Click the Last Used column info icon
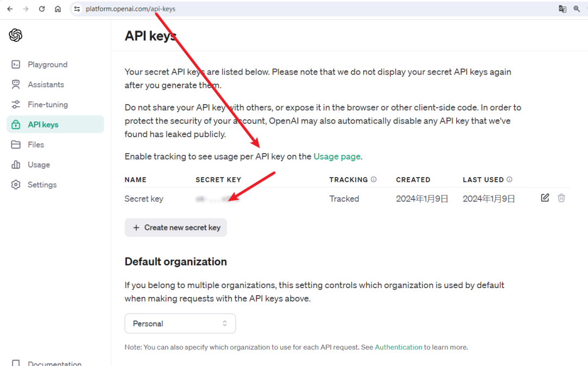This screenshot has width=588, height=366. (x=509, y=179)
